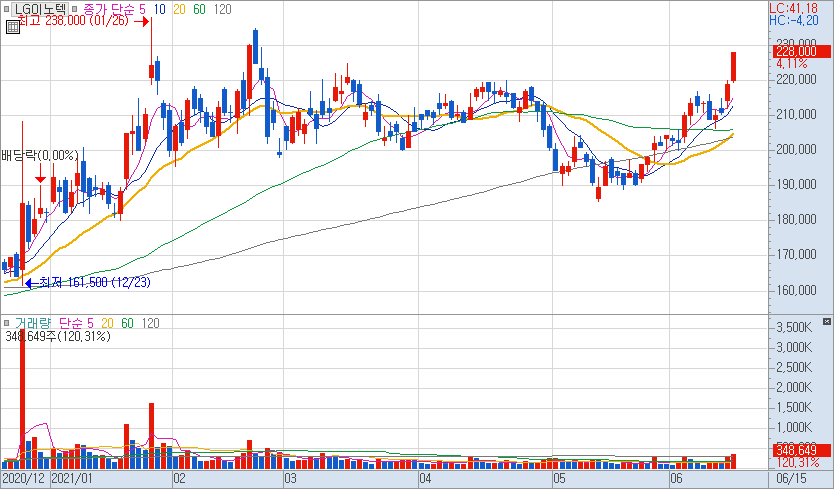Click the blue 10-day moving average label
834x489 pixels.
159,9
